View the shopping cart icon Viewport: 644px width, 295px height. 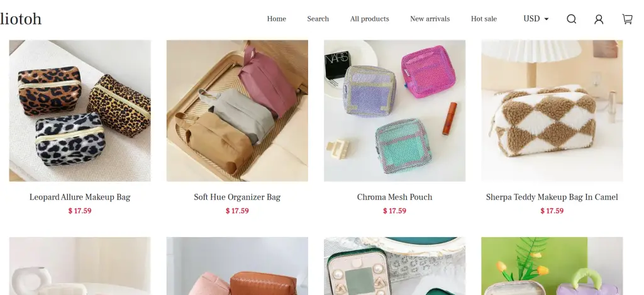627,19
